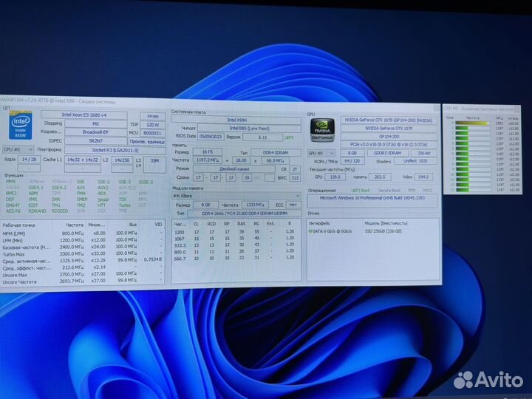Select the '1067' memory timing row
Screen dimensions: 532x399
point(236,239)
